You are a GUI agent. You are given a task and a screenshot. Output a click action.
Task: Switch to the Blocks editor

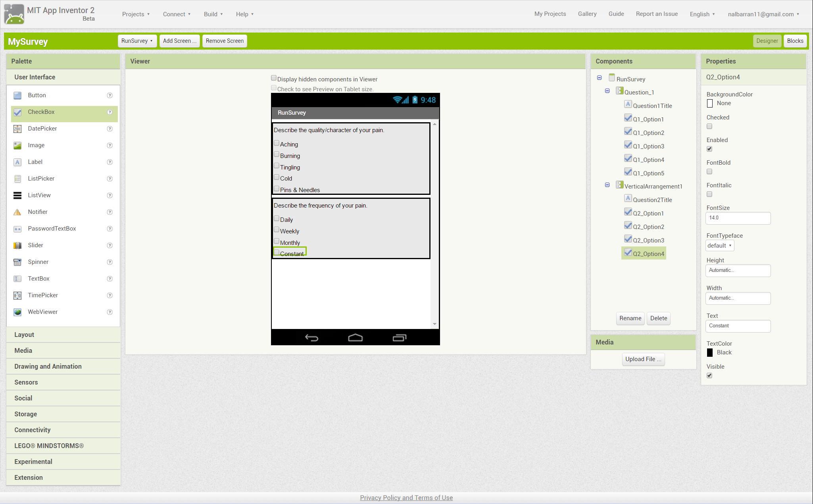[x=795, y=41]
